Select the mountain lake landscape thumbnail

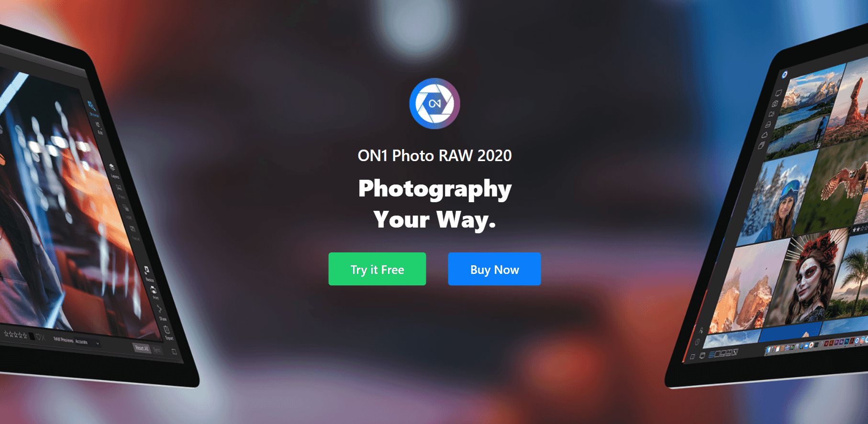point(803,112)
